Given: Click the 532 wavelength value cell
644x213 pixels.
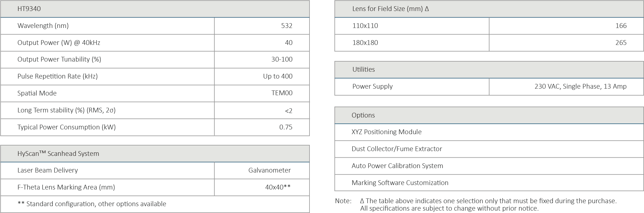Looking at the screenshot, I should click(x=287, y=26).
